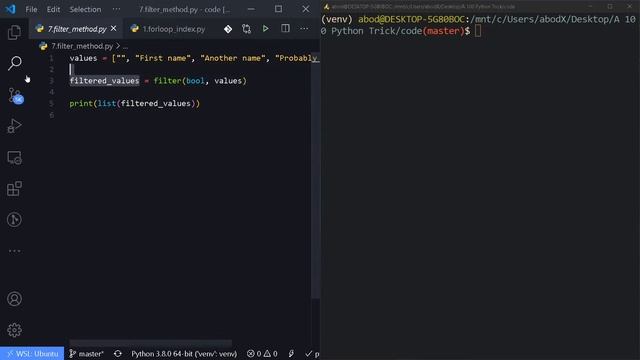Open the Source Control view
The height and width of the screenshot is (360, 640).
pyautogui.click(x=15, y=96)
